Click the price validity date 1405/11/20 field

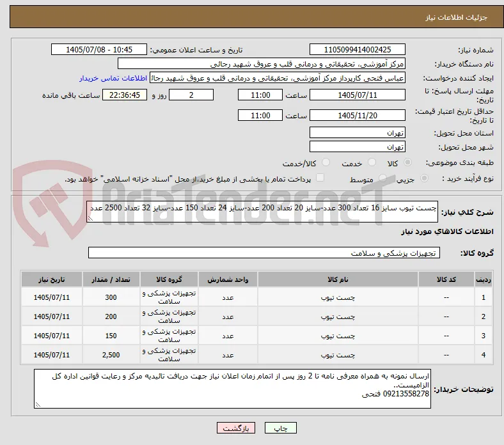point(357,115)
